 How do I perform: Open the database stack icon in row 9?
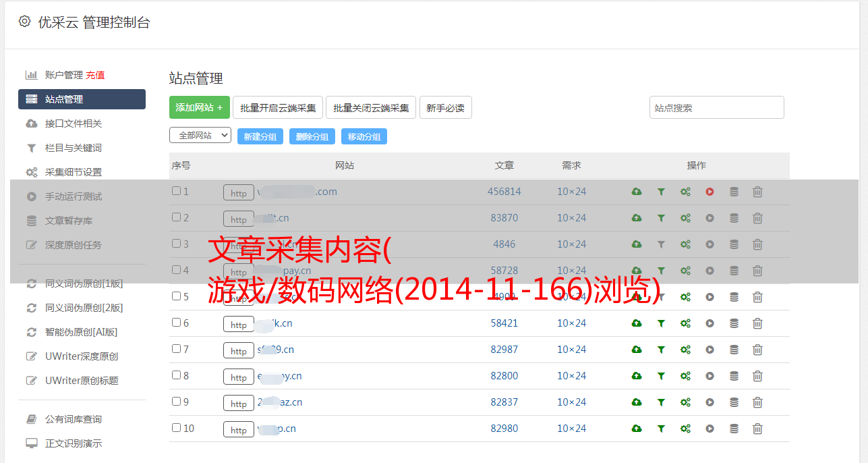(734, 402)
